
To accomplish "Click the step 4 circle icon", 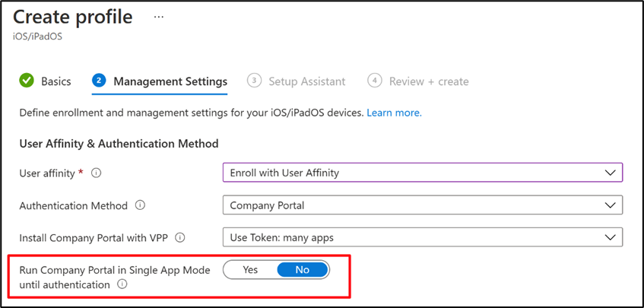I will 375,81.
